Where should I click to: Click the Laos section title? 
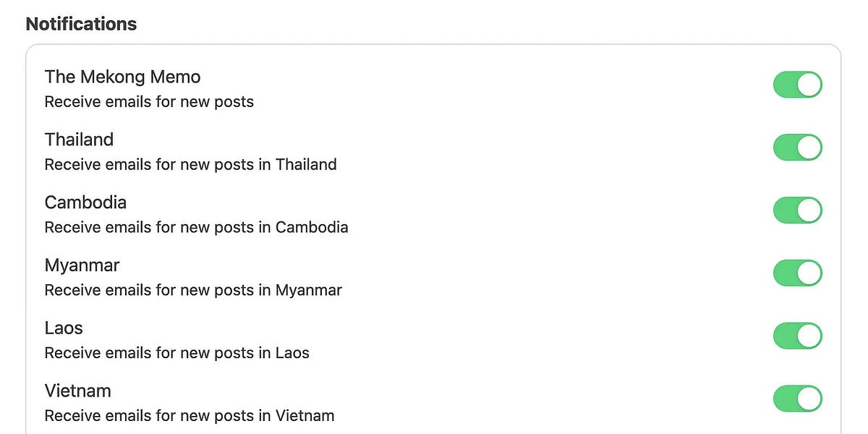coord(64,328)
